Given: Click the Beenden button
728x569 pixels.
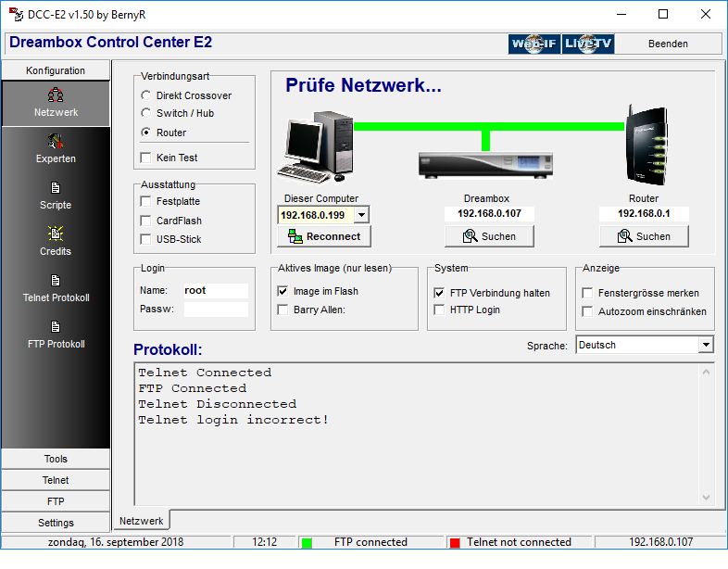Looking at the screenshot, I should coord(668,44).
